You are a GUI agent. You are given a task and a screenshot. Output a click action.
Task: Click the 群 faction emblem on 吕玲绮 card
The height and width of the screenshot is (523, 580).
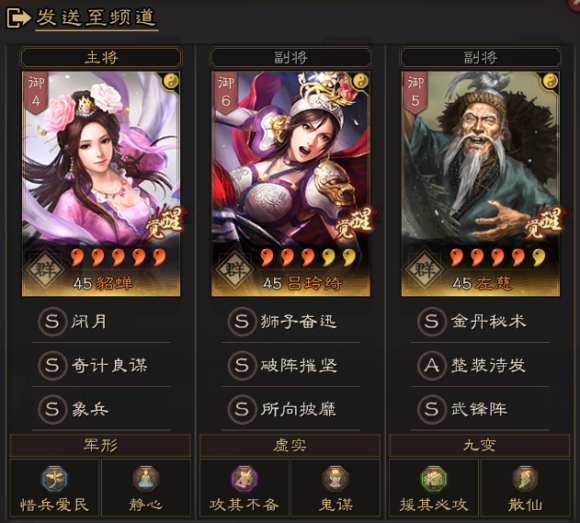coord(235,270)
